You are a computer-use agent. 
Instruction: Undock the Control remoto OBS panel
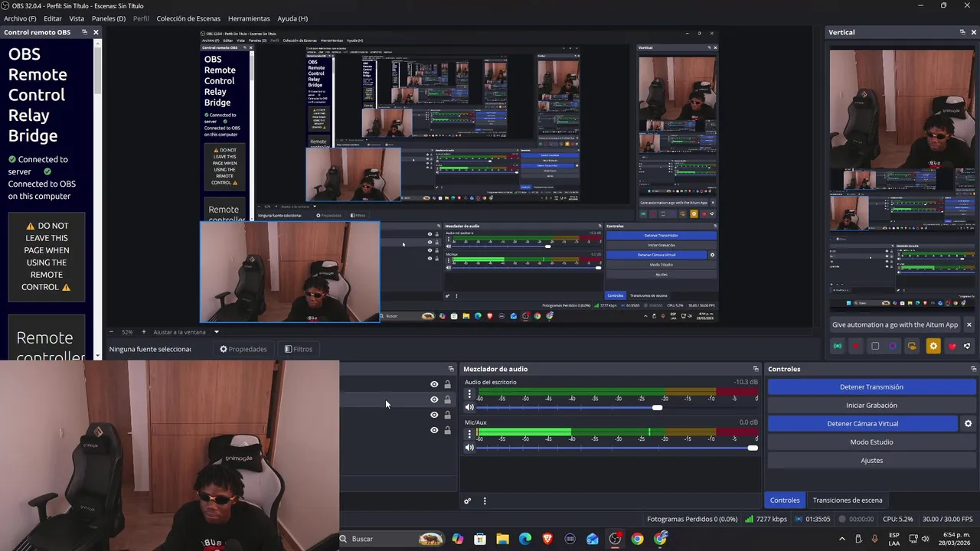tap(85, 32)
